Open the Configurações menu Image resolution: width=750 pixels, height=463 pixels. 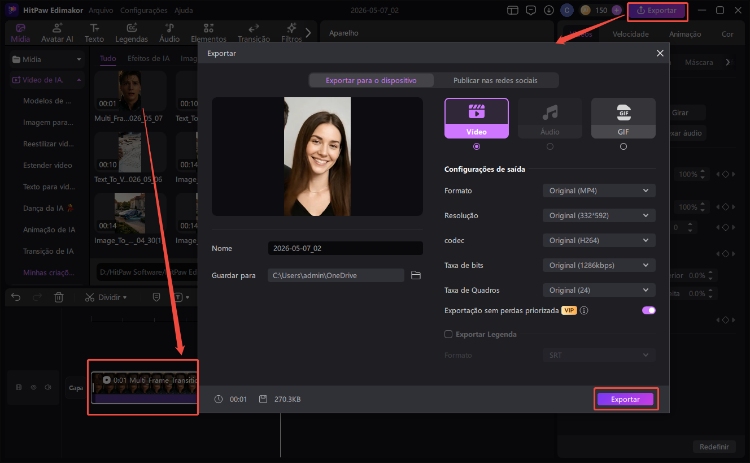pos(143,10)
